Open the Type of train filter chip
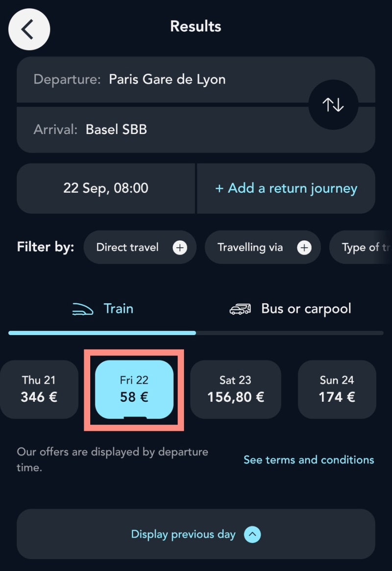392x571 pixels. [361, 247]
